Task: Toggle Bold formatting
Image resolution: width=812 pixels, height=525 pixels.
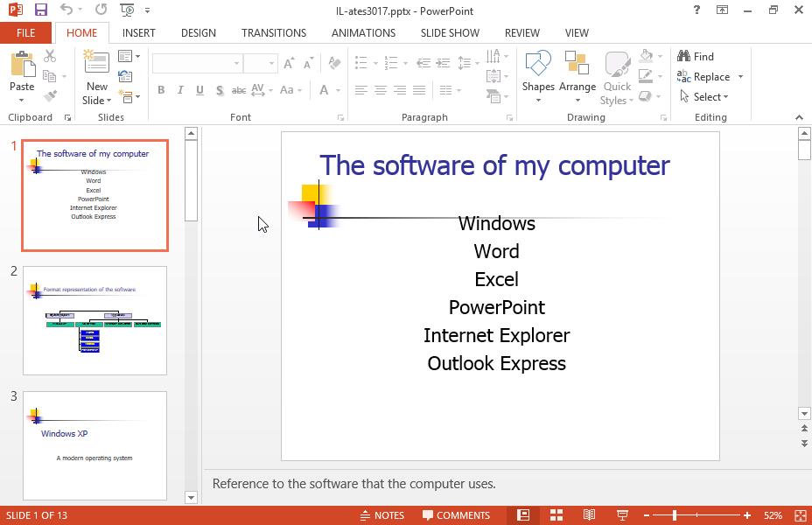Action: click(161, 90)
